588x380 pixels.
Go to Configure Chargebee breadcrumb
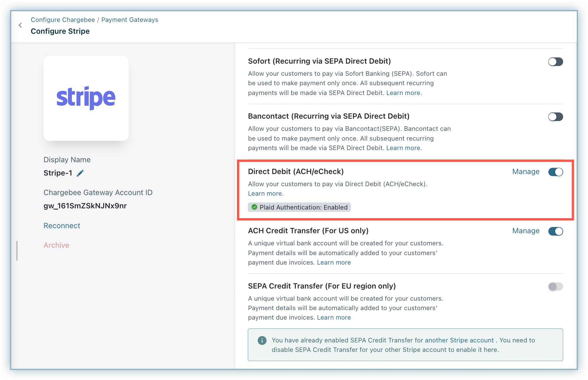coord(63,20)
